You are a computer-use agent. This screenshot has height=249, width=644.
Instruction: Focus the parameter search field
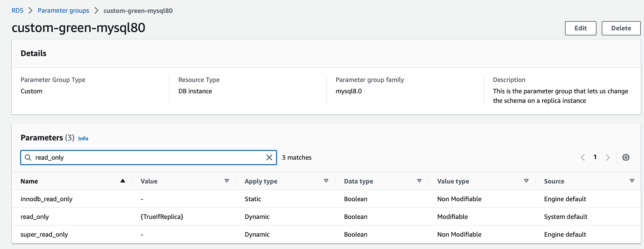(148, 157)
